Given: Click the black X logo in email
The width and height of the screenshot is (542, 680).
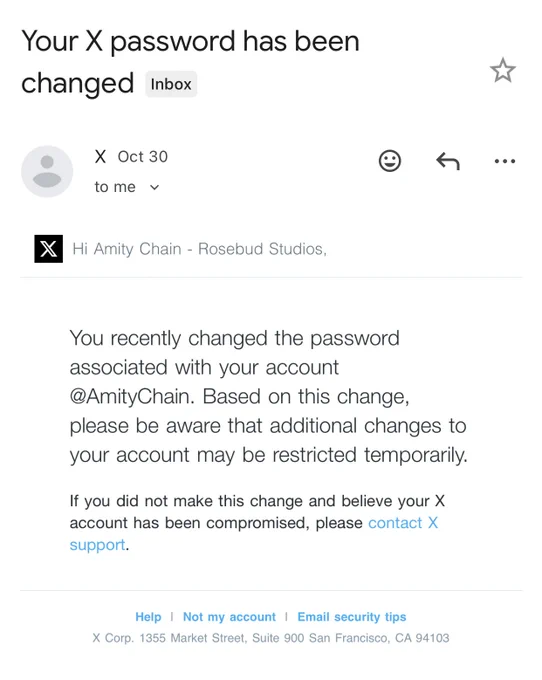Looking at the screenshot, I should pos(49,249).
